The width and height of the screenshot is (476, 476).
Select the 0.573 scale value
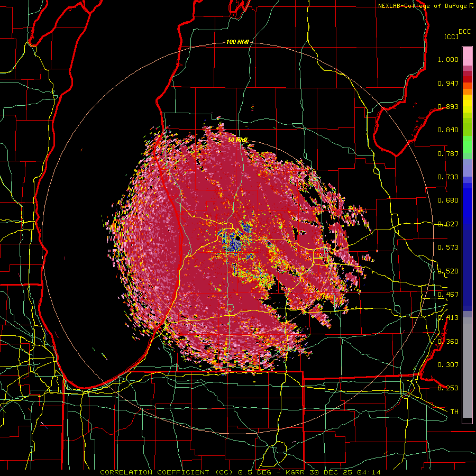(x=448, y=248)
